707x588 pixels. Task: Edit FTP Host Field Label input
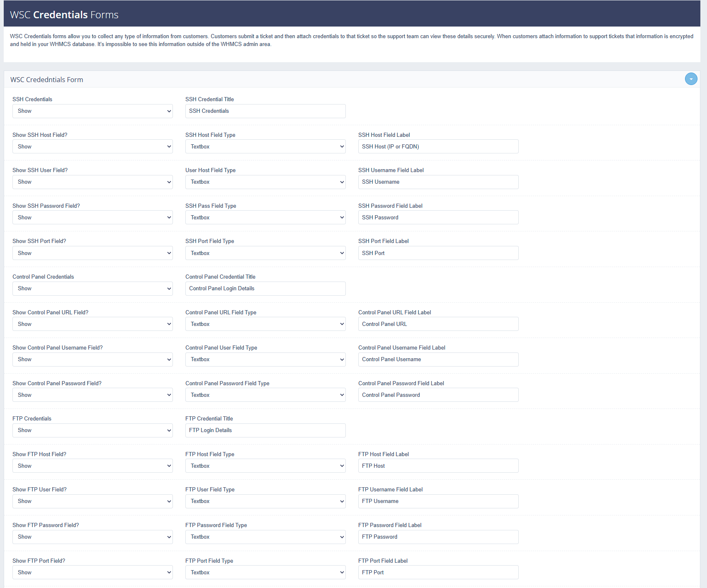(x=438, y=466)
